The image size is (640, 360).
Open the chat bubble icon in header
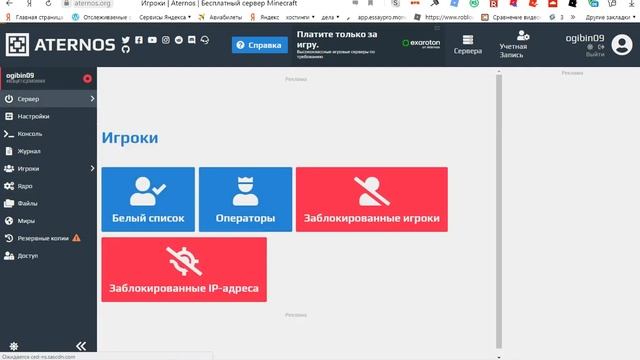click(x=192, y=40)
